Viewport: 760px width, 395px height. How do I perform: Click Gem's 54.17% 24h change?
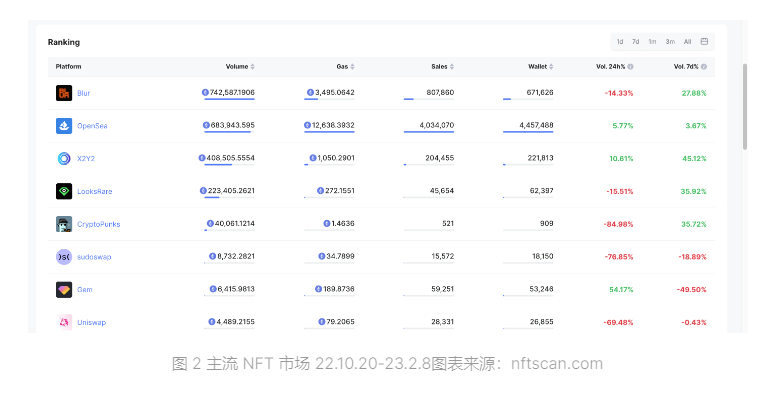tap(621, 290)
